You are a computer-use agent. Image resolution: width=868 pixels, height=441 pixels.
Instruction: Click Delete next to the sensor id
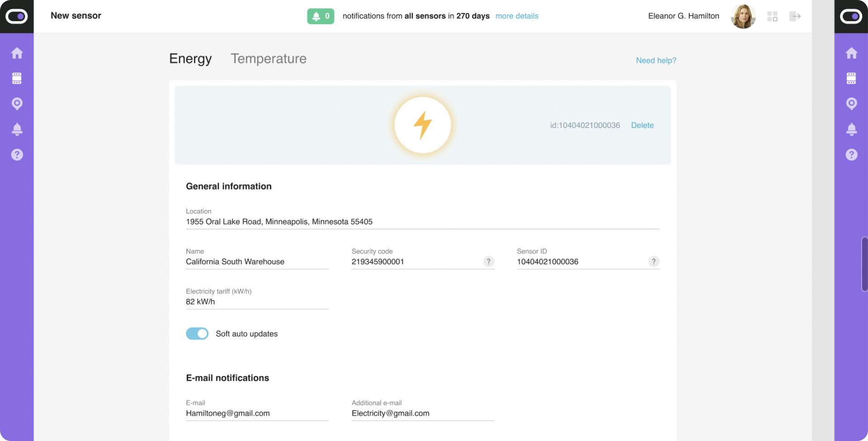coord(642,125)
